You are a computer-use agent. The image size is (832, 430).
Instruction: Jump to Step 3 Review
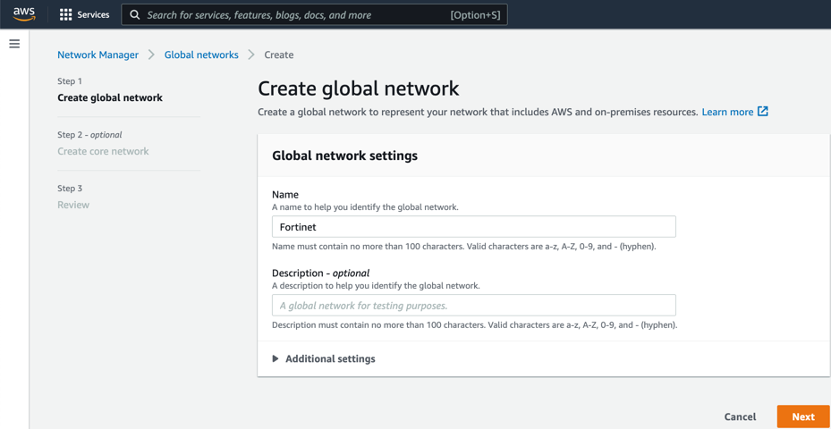click(73, 205)
